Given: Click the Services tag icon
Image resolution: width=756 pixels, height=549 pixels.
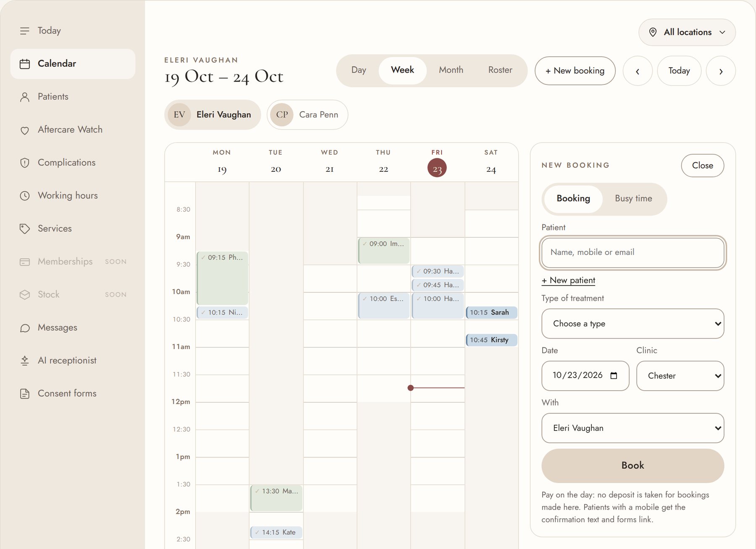Looking at the screenshot, I should tap(25, 229).
